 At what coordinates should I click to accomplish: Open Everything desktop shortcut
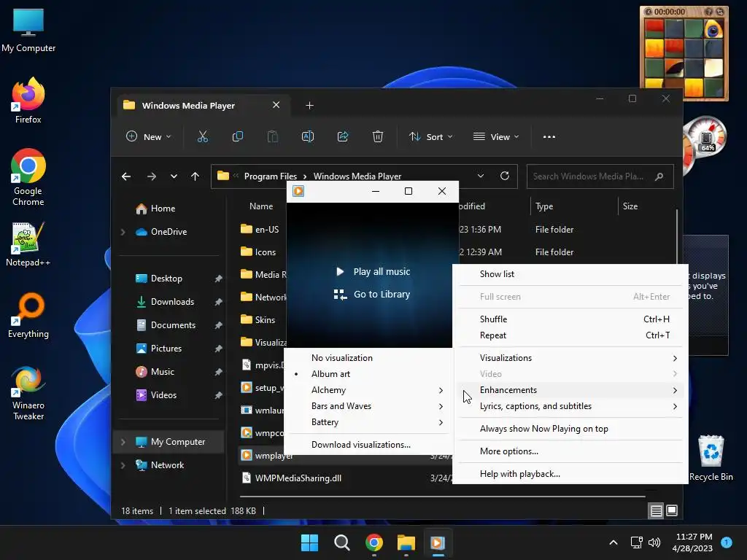(x=28, y=315)
